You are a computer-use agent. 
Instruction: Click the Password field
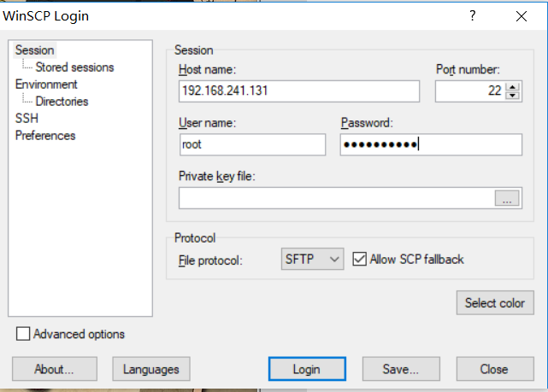tap(431, 144)
